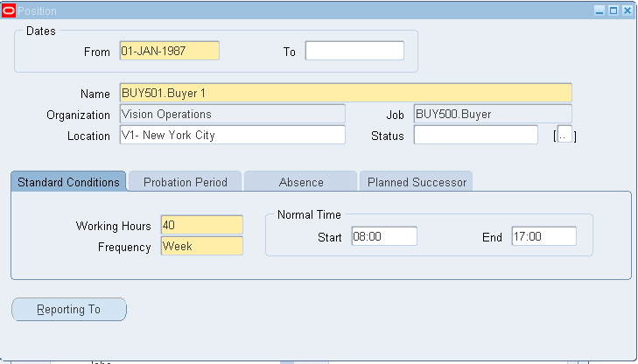Open the Absence tab
Image resolution: width=638 pixels, height=364 pixels.
(x=301, y=182)
